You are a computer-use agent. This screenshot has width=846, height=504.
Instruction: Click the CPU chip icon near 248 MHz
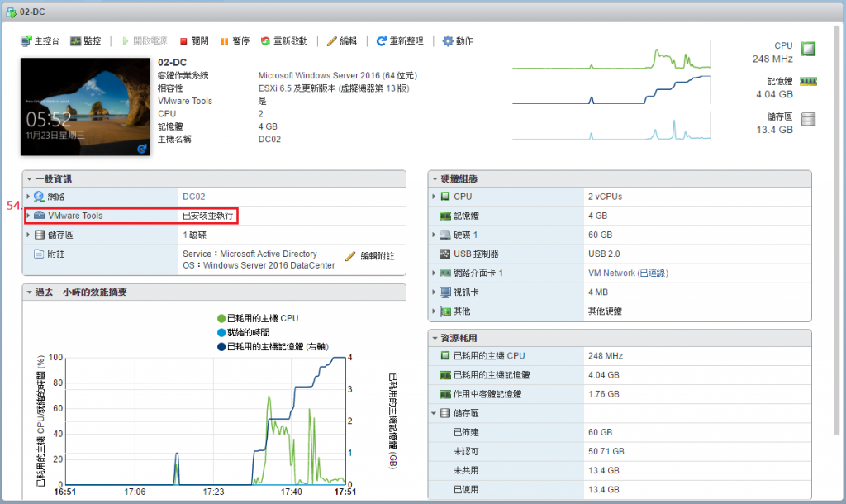(x=808, y=49)
